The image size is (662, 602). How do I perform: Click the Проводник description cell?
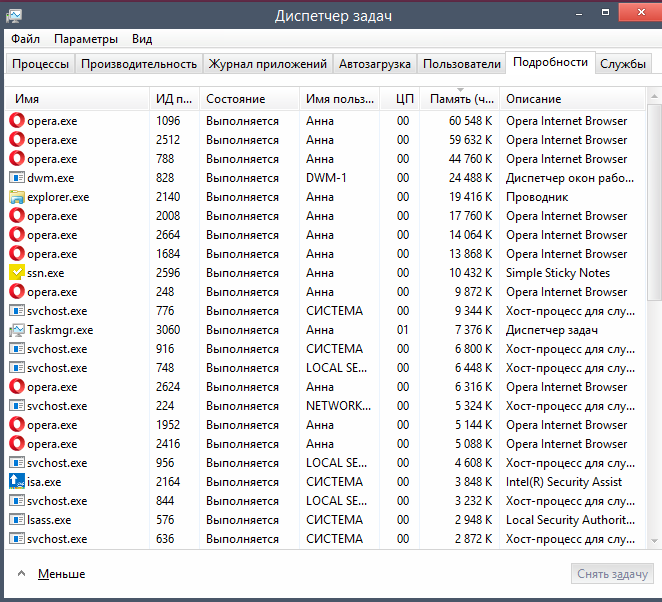coord(537,197)
